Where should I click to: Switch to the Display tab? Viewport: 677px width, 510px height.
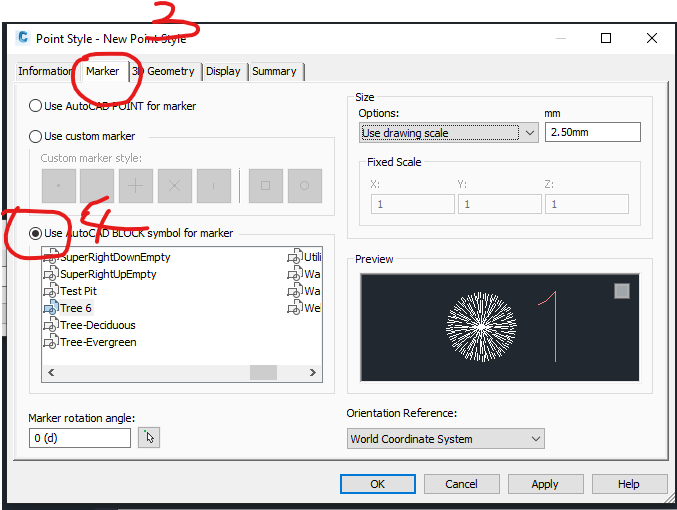[x=223, y=71]
